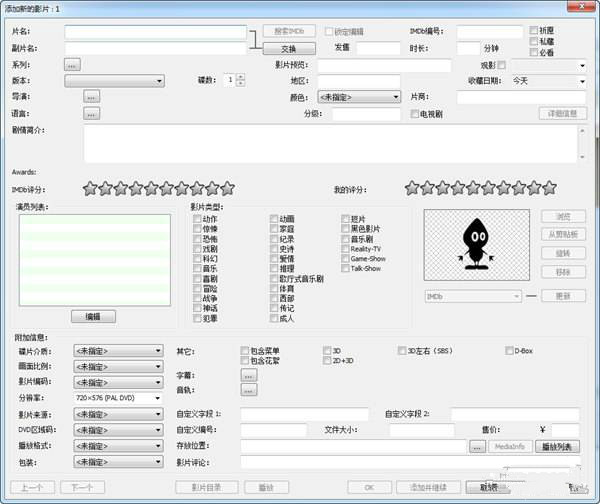Set the first star of 我的评分

(412, 188)
